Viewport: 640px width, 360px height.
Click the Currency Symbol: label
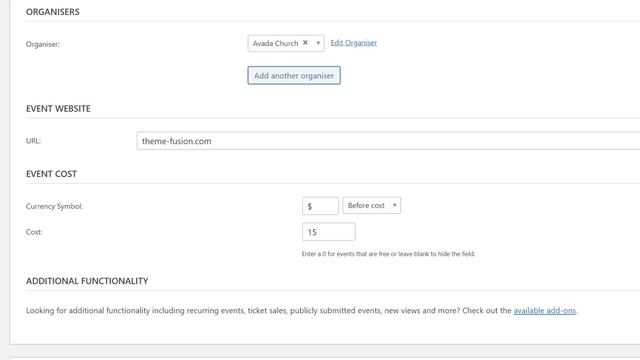pos(54,206)
